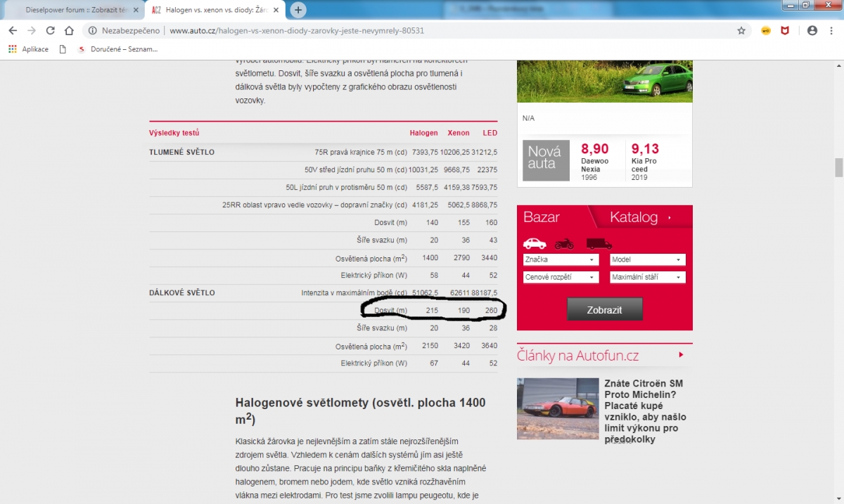Viewport: 844px width, 504px height.
Task: Open Doručené – Seznam bookmark
Action: point(117,49)
